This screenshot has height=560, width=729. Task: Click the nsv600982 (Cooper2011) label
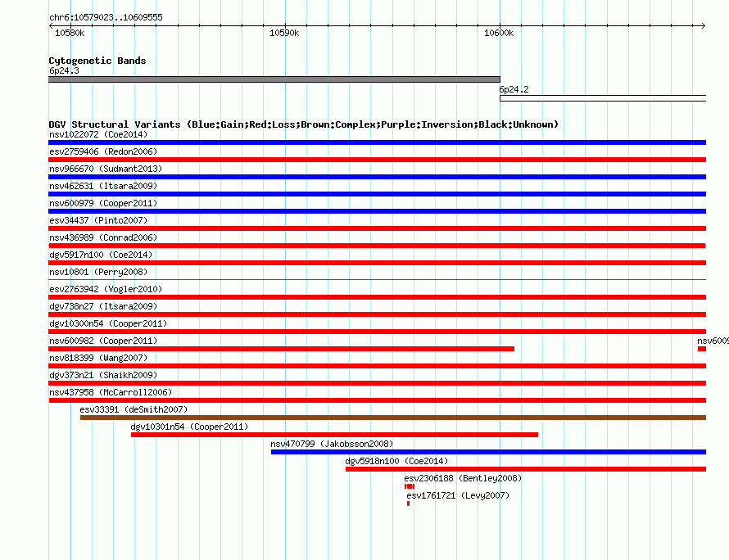tap(103, 341)
